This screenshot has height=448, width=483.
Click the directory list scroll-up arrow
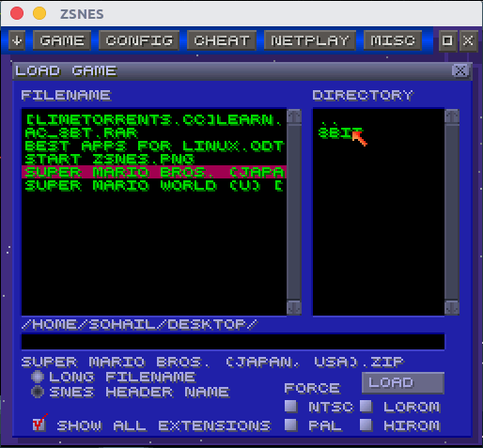pyautogui.click(x=452, y=116)
